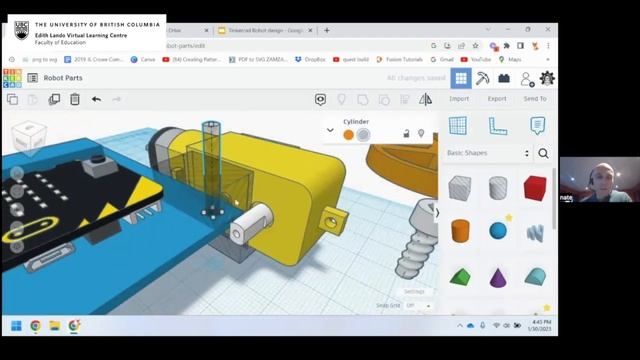Hide the selected Cylinder with the lightbulb
The image size is (640, 360).
tap(421, 133)
